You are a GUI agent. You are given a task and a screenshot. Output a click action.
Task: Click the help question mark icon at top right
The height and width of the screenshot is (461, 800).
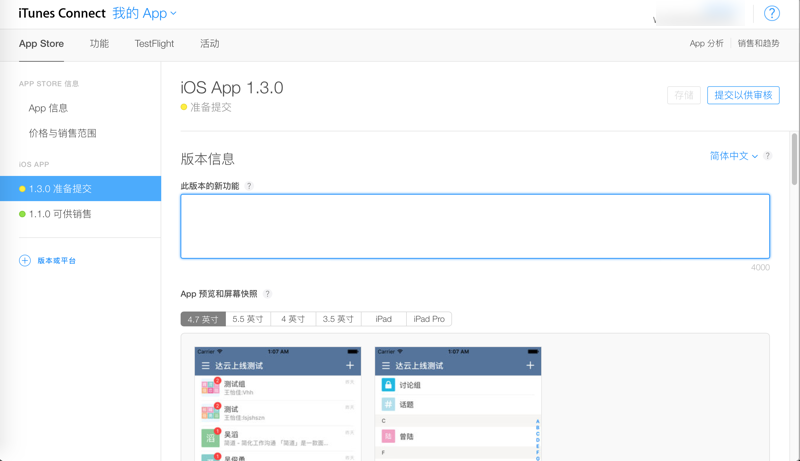tap(771, 13)
